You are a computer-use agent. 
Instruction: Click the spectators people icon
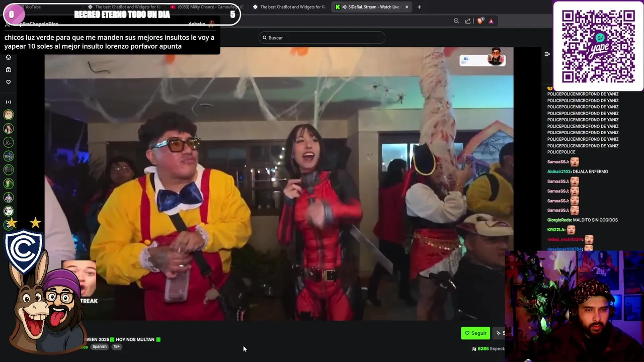474,348
